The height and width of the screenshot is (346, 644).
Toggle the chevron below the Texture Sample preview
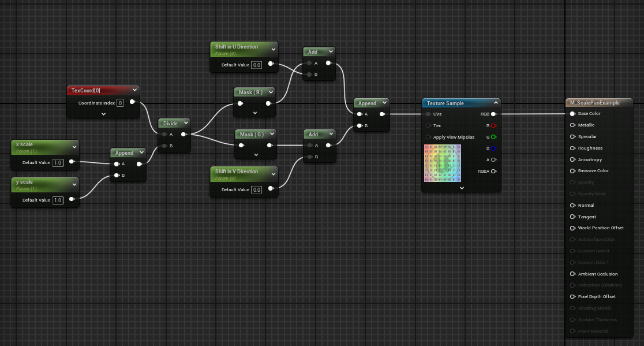(461, 188)
